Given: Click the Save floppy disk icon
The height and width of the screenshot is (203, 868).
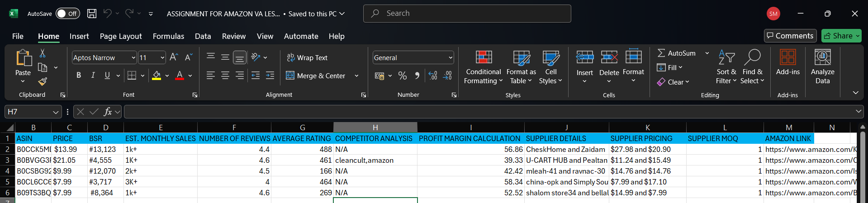Looking at the screenshot, I should point(92,14).
